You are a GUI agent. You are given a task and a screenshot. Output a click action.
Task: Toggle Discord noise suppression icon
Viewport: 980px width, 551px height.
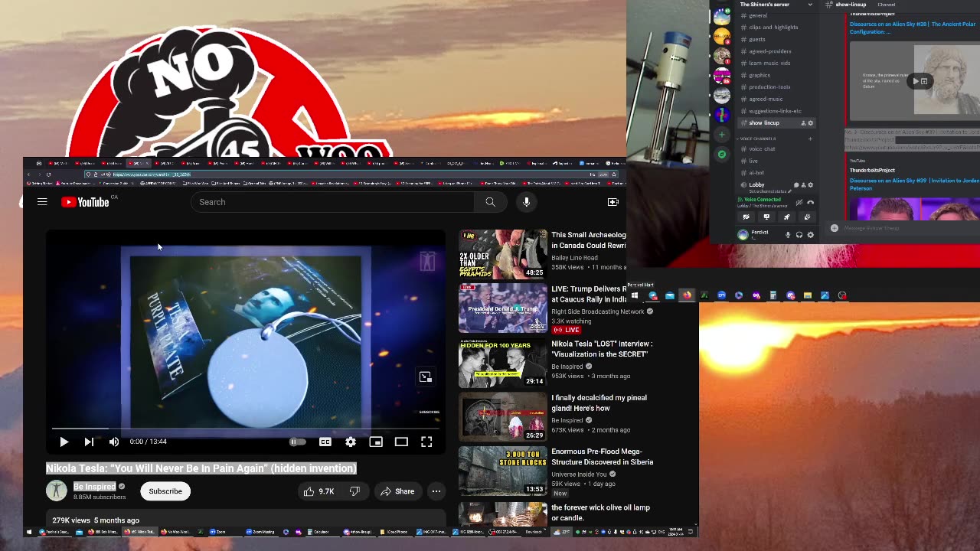point(799,203)
